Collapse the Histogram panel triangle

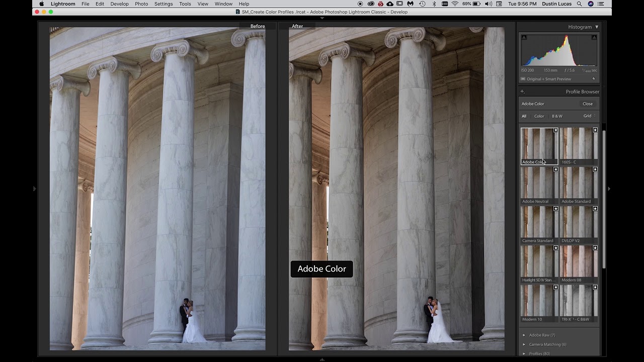[597, 27]
